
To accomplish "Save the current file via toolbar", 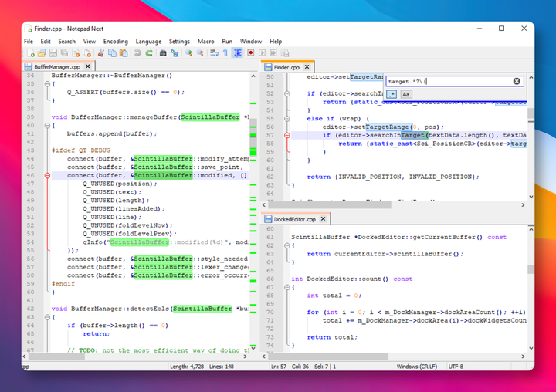I will pos(53,53).
